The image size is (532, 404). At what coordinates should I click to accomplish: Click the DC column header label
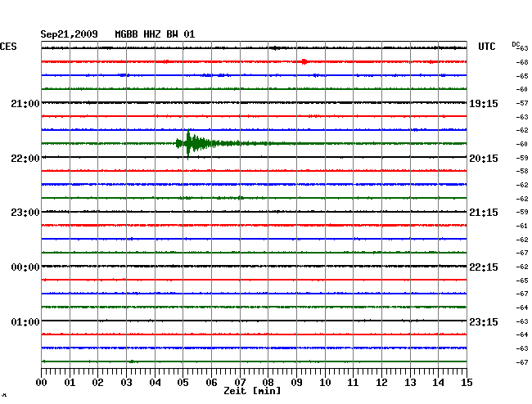[x=516, y=44]
